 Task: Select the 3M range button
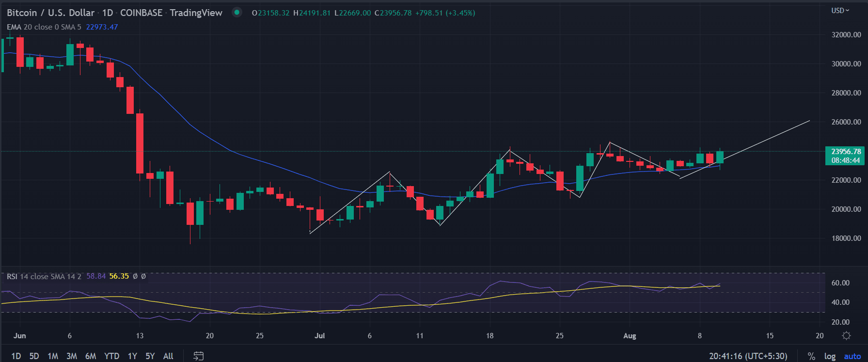click(x=72, y=356)
